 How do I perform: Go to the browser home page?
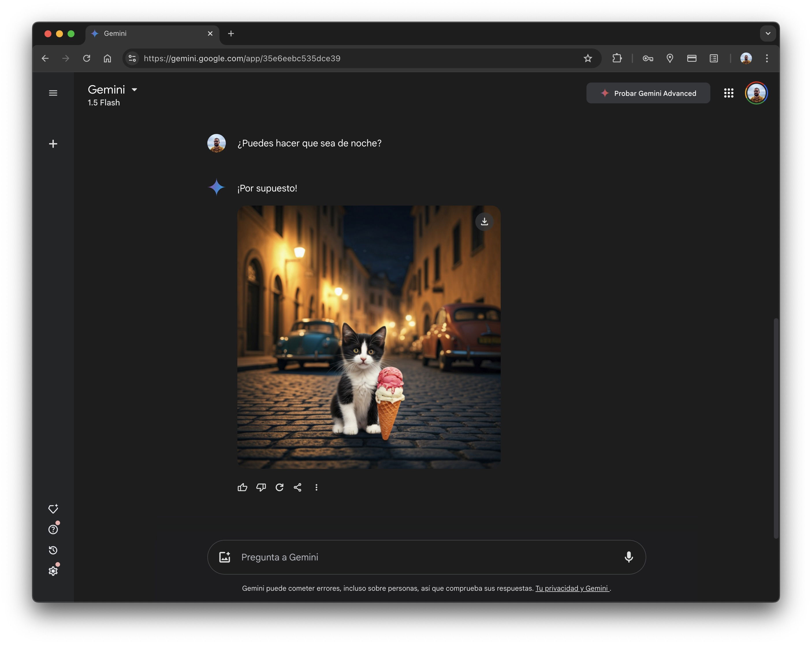(107, 58)
